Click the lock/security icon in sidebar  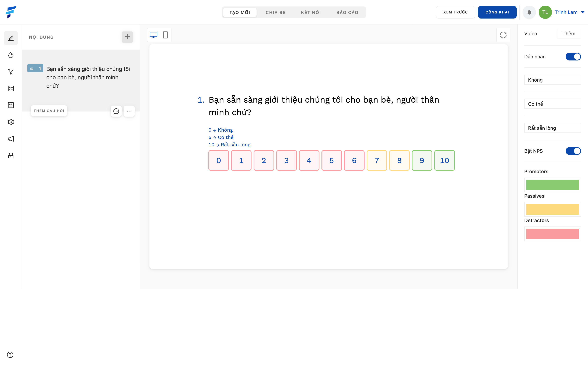(x=11, y=156)
